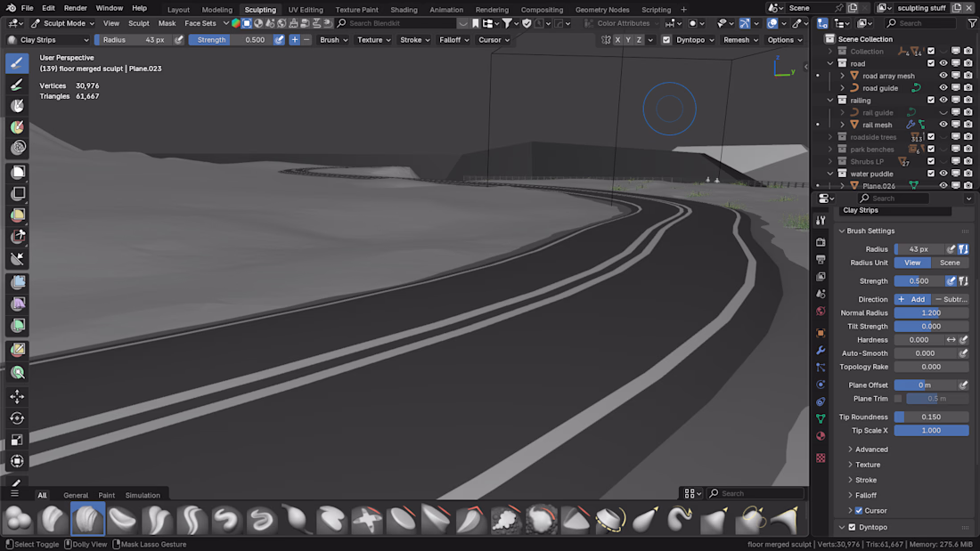
Task: Select the Cloth Filter tool
Action: (18, 304)
